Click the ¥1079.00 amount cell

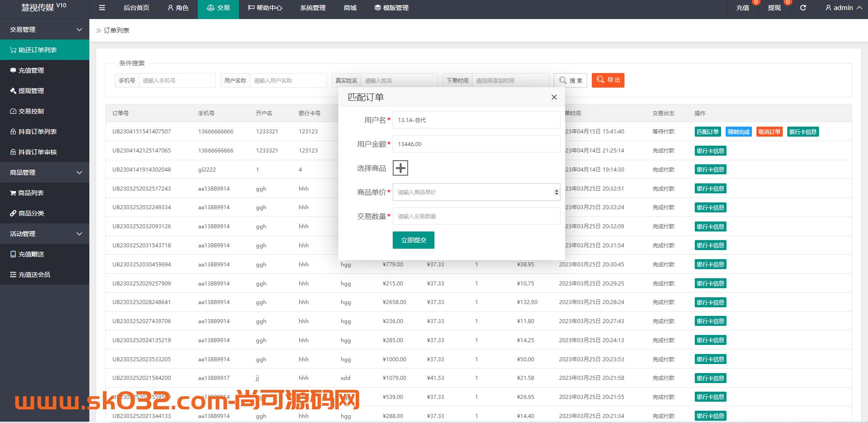click(x=395, y=378)
